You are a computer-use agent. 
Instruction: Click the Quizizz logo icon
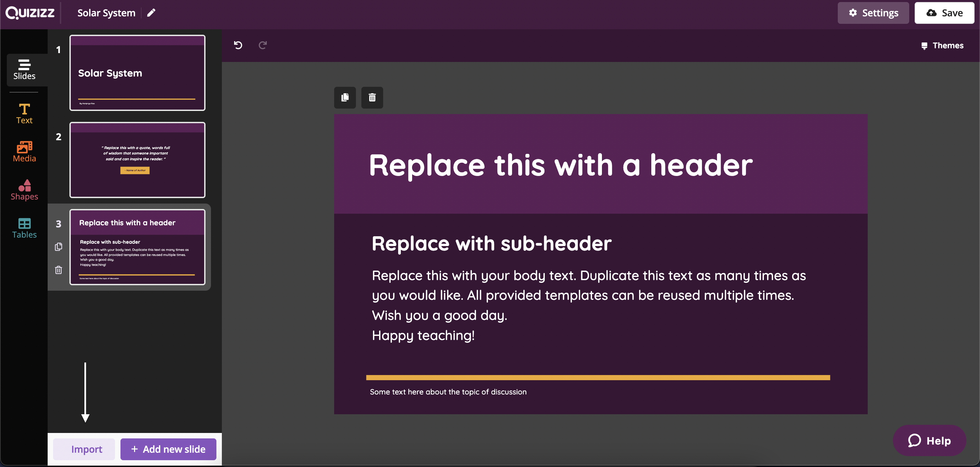(30, 13)
